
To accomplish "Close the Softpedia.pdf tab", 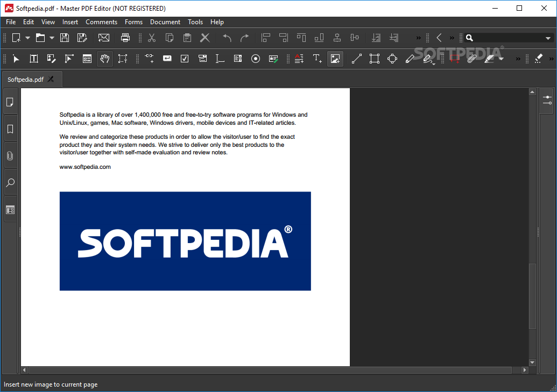I will pos(51,79).
